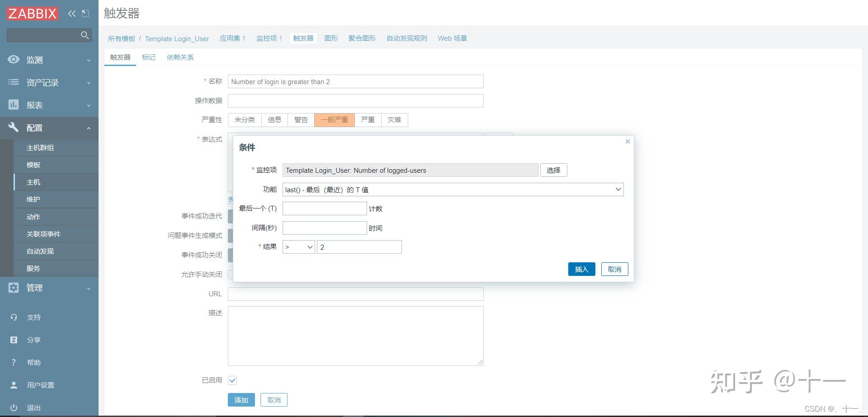Click the 结果 value field
This screenshot has height=417, width=868.
tap(359, 247)
